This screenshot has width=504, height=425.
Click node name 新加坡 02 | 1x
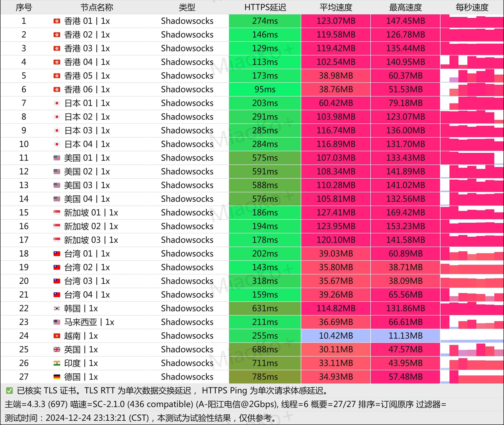(x=91, y=226)
